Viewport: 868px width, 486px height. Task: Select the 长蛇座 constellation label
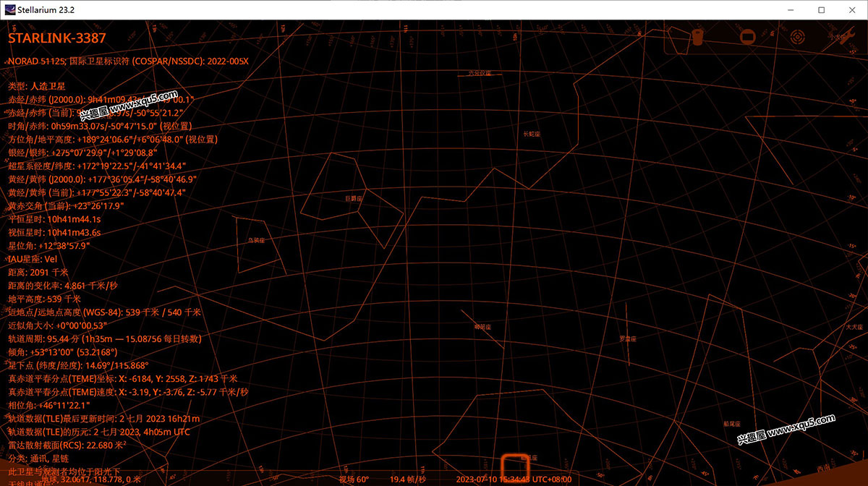click(530, 134)
